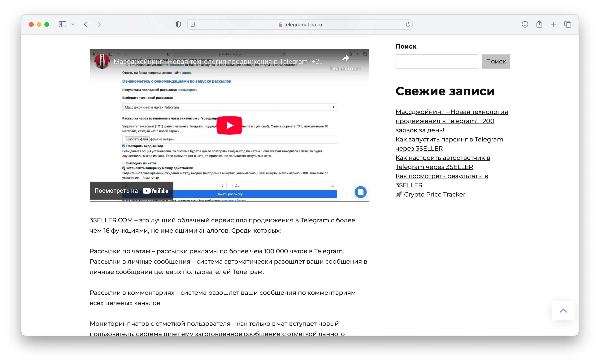Screen dimensions: 600x364
Task: Play the YouTube video with the red button
Action: pos(229,125)
